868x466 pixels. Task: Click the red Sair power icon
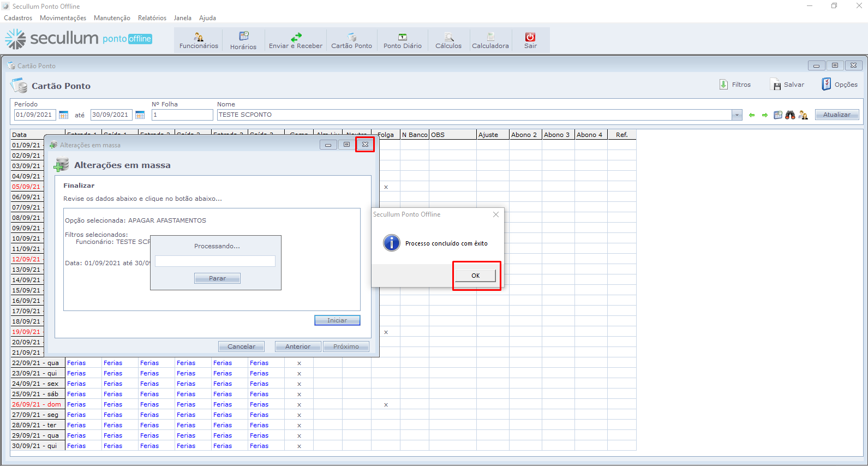(x=530, y=37)
